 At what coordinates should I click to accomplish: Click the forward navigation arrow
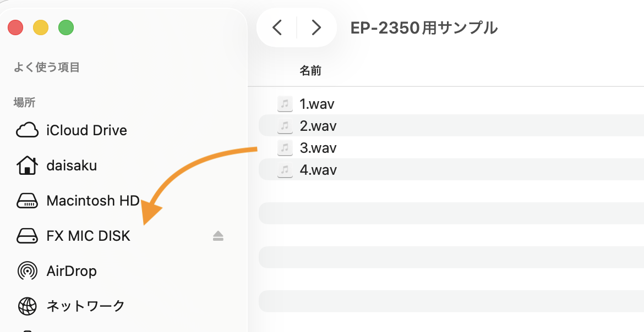(x=316, y=27)
